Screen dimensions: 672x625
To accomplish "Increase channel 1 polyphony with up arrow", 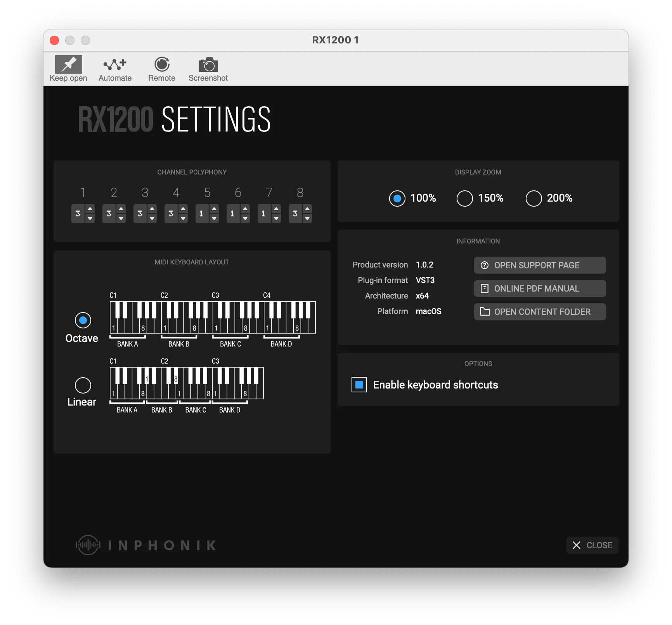I will pos(90,209).
